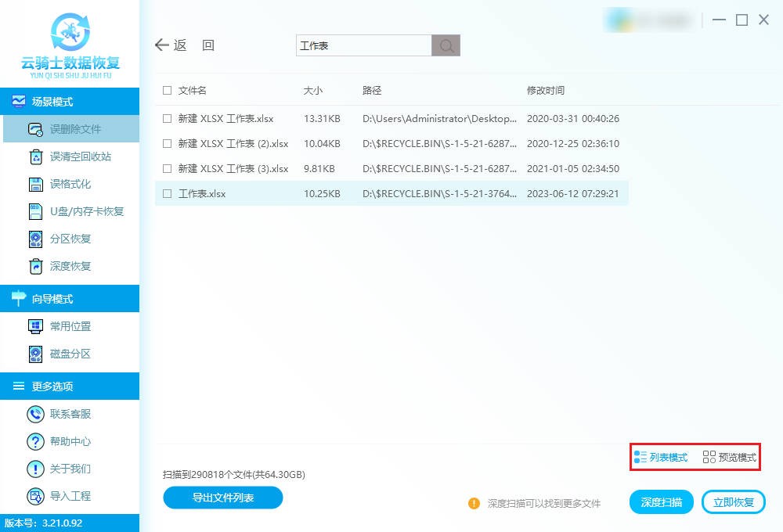Check the select-all box beside 文件名
The image size is (783, 532).
click(x=167, y=91)
